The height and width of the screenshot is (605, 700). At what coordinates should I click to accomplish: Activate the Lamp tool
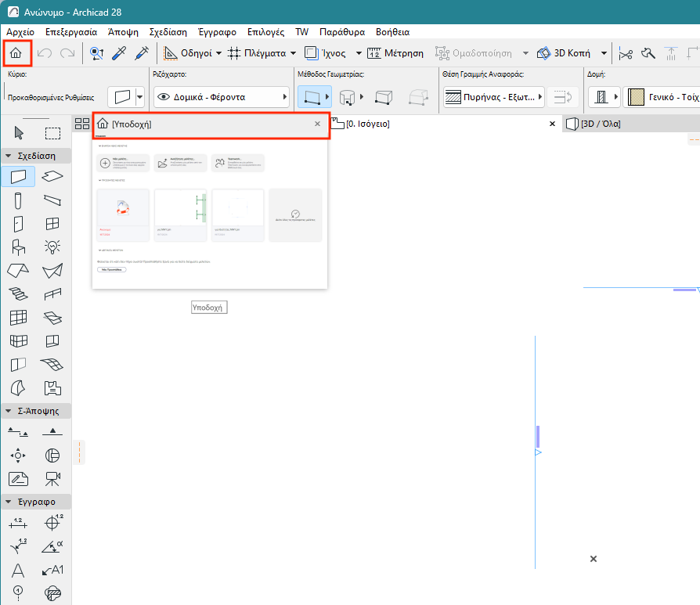pos(52,247)
